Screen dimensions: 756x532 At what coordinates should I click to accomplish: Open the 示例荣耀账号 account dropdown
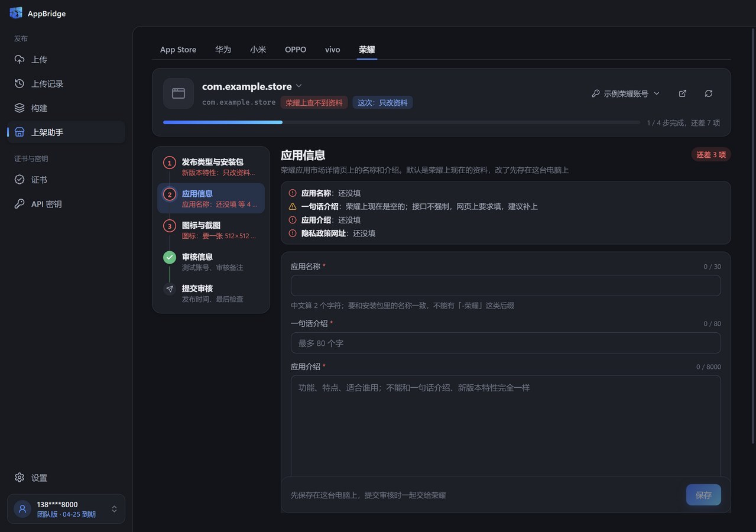[x=626, y=93]
